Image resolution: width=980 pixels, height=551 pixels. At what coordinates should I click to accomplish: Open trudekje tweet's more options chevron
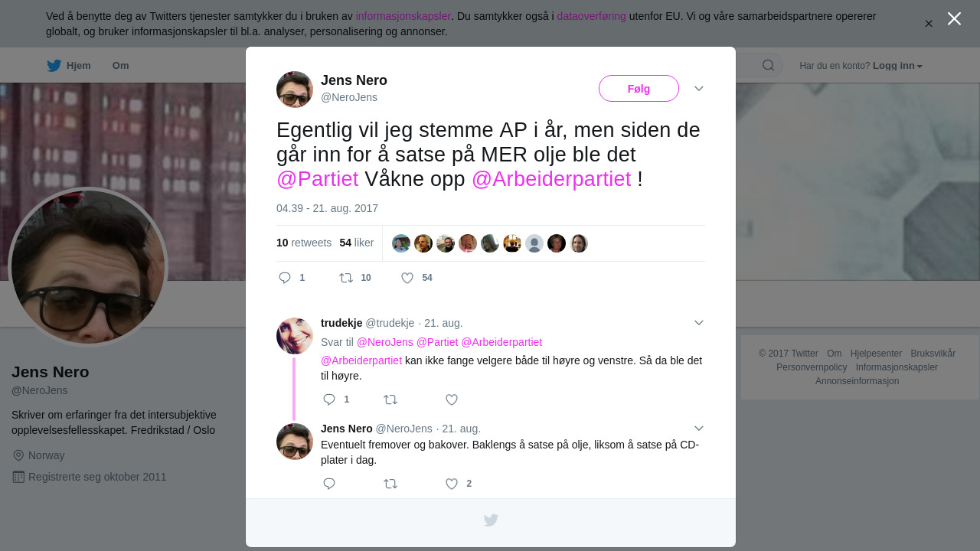(x=698, y=323)
